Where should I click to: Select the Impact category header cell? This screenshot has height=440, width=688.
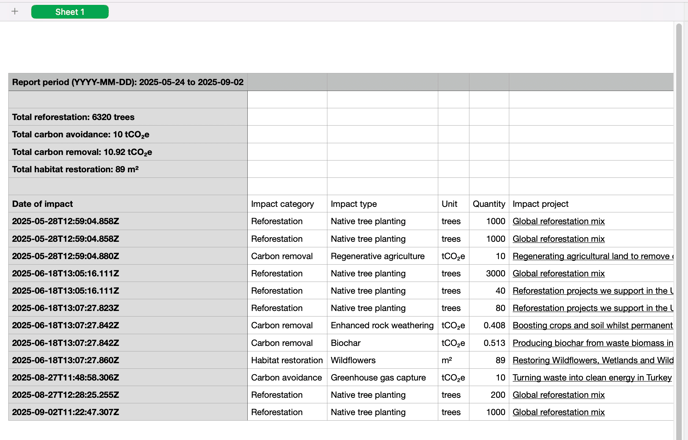tap(287, 204)
